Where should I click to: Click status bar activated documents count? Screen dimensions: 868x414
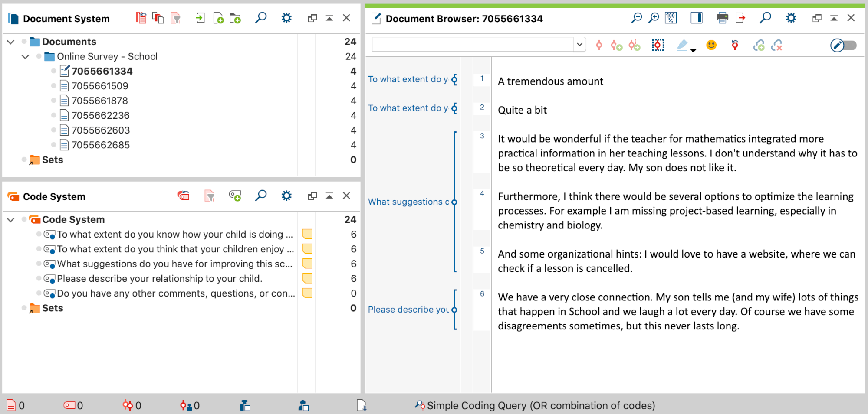[16, 405]
